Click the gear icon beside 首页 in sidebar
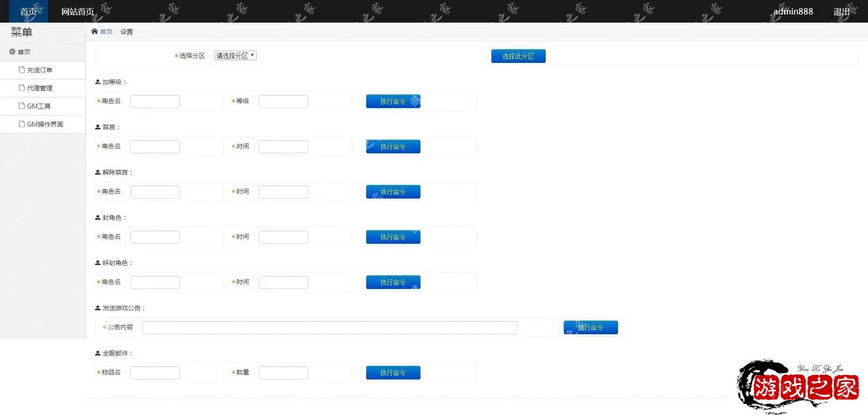The height and width of the screenshot is (417, 868). (12, 52)
